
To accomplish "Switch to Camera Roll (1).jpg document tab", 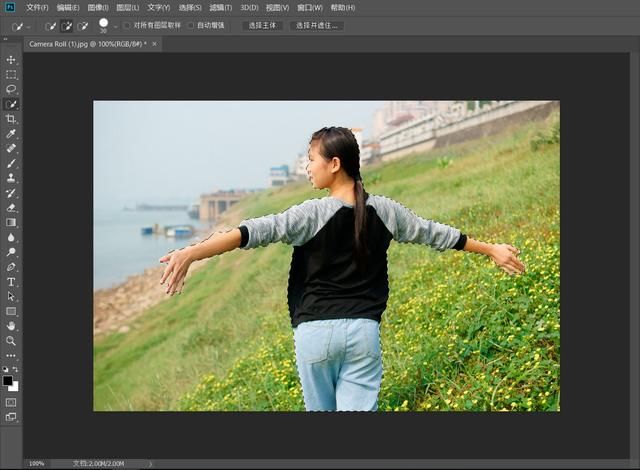I will [x=88, y=44].
